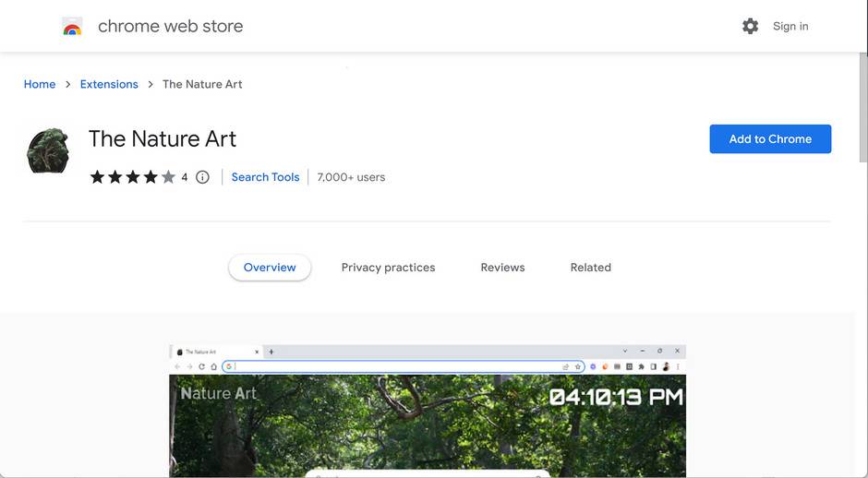This screenshot has width=868, height=478.
Task: Click The Nature Art extension icon
Action: 49,150
